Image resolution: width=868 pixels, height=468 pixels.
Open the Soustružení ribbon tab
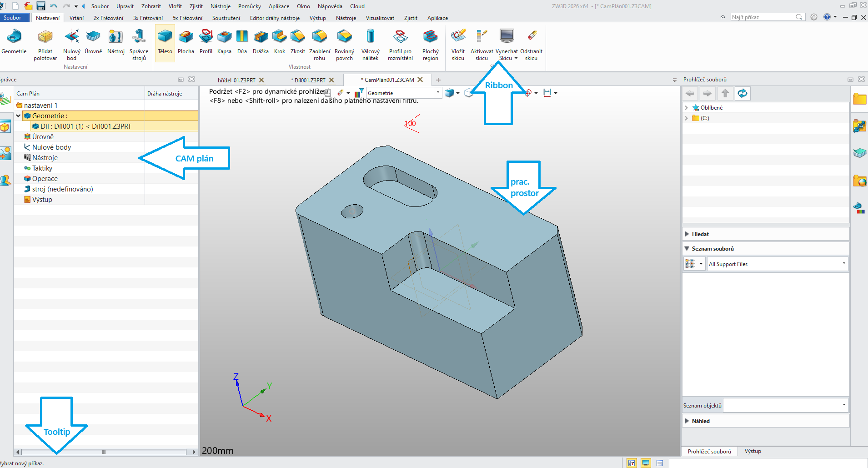click(226, 18)
